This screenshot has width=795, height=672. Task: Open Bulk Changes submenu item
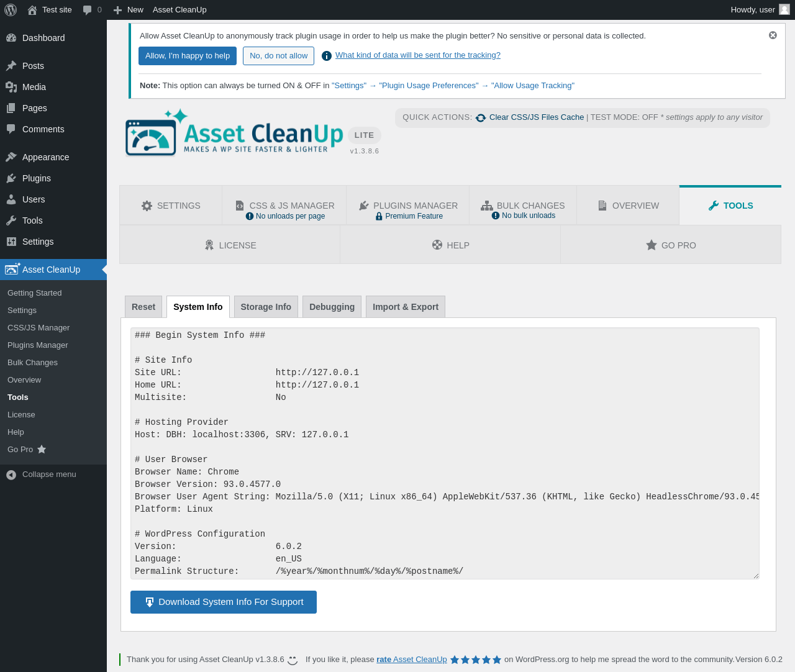coord(32,363)
